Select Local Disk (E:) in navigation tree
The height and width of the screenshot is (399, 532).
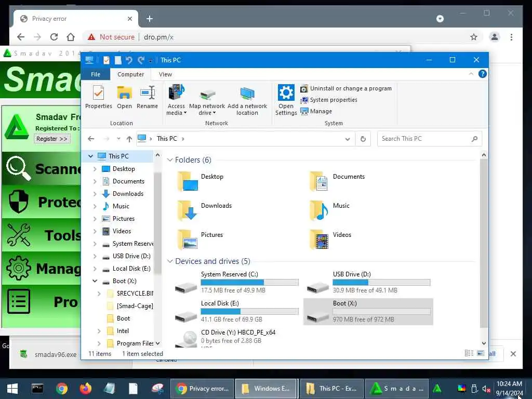[x=131, y=269]
